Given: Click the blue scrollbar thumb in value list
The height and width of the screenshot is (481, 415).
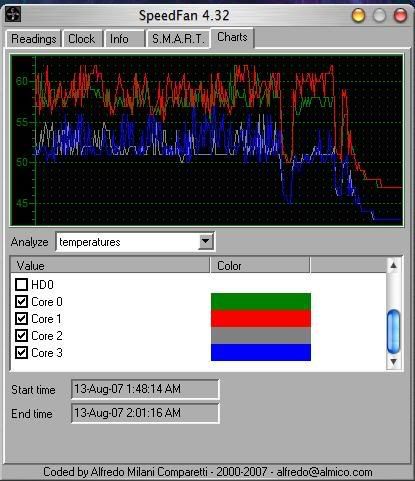Looking at the screenshot, I should coord(394,331).
